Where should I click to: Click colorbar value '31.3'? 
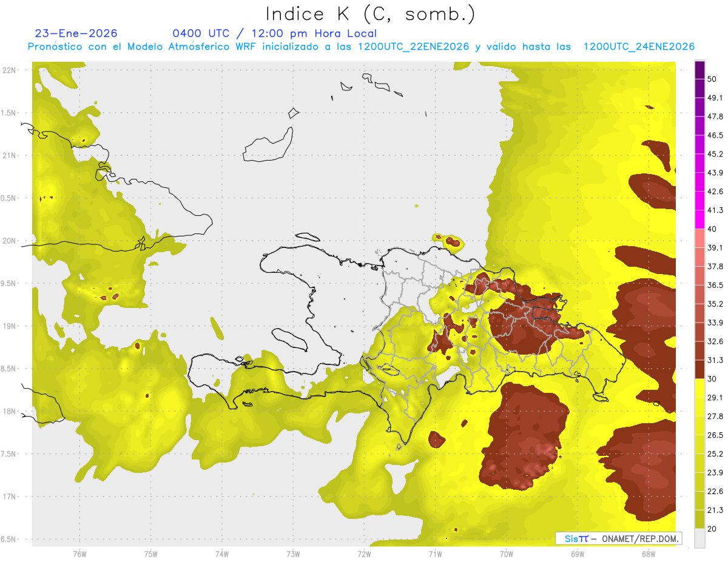tap(715, 360)
